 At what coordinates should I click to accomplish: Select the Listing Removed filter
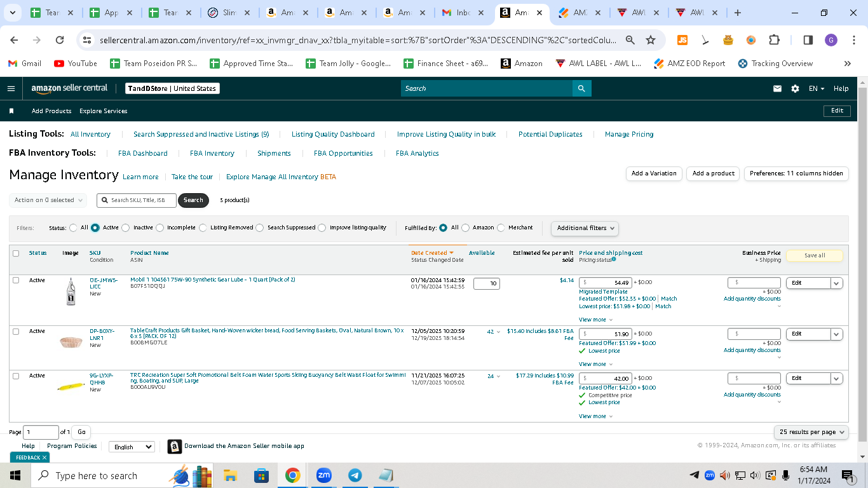coord(203,227)
